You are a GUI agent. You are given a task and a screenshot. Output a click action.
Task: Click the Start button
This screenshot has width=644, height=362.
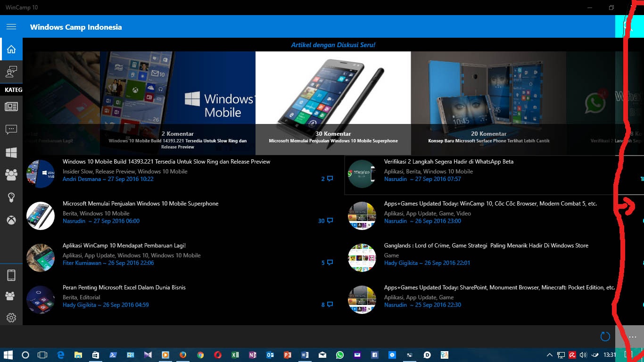tap(8, 355)
